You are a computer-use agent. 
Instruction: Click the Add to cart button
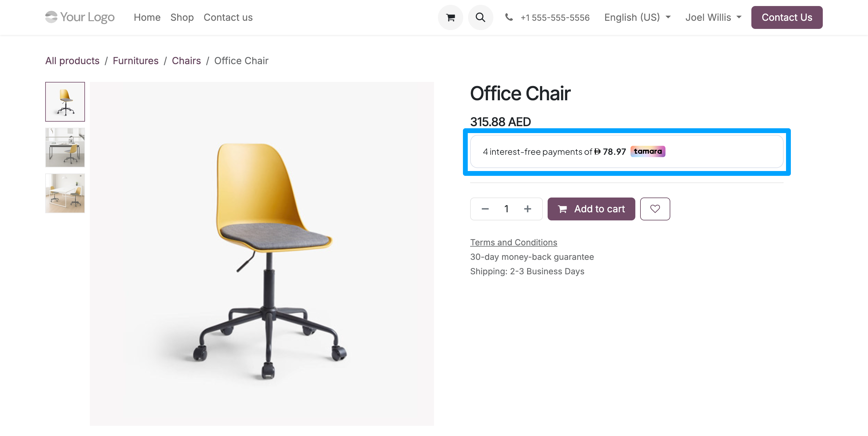[591, 209]
